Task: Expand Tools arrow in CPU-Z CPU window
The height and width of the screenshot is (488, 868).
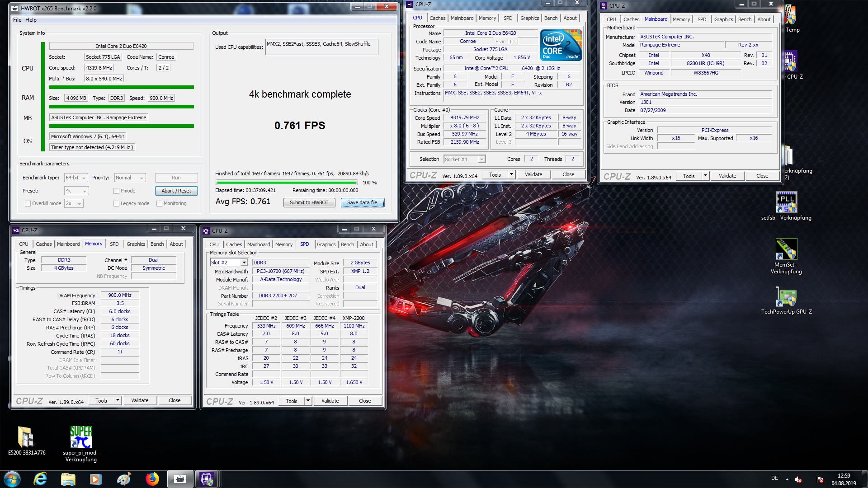Action: point(511,175)
